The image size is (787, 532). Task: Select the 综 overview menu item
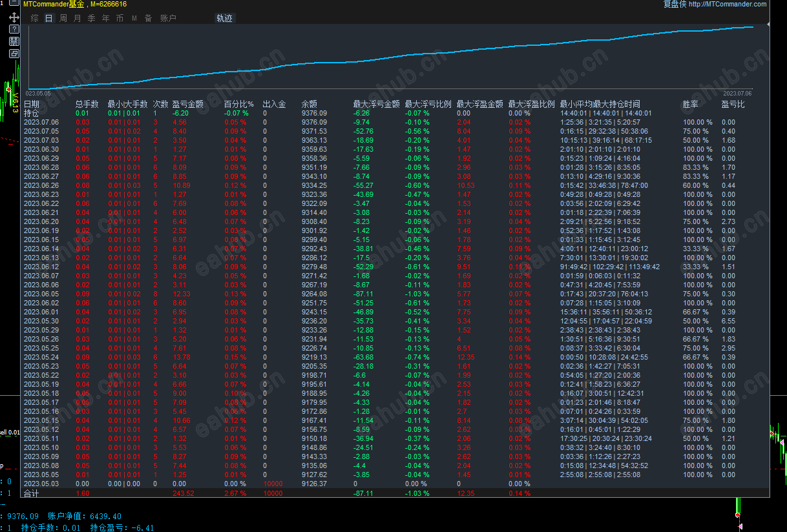(x=34, y=17)
